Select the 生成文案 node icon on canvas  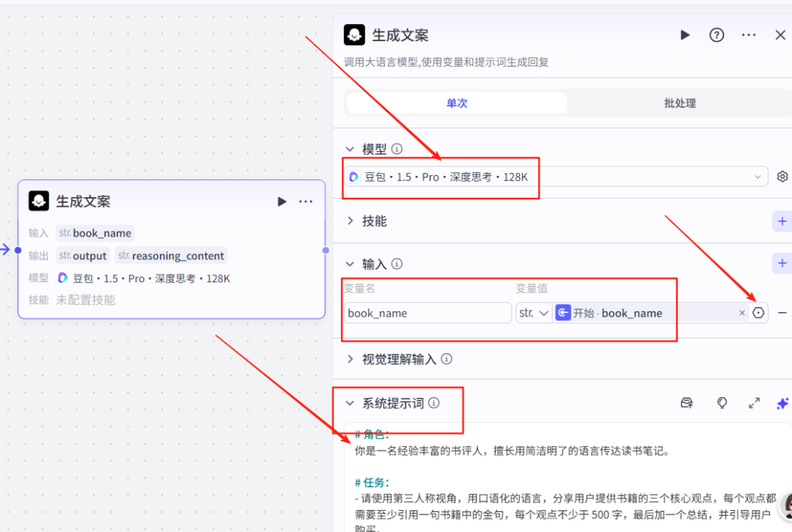click(x=38, y=201)
